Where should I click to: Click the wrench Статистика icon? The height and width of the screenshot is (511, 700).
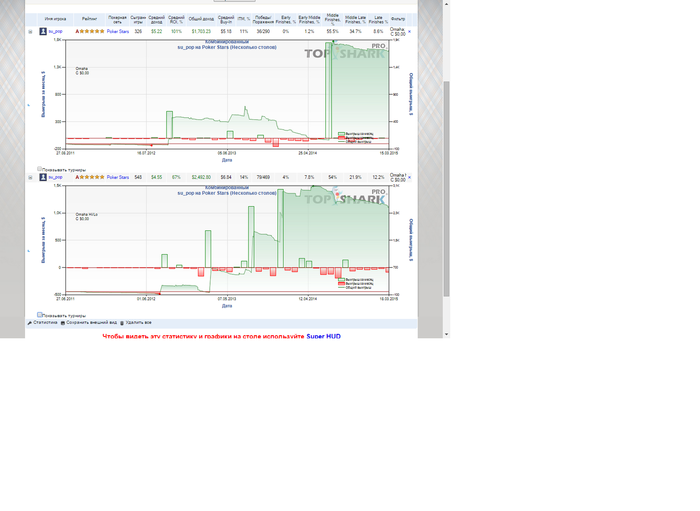29,323
